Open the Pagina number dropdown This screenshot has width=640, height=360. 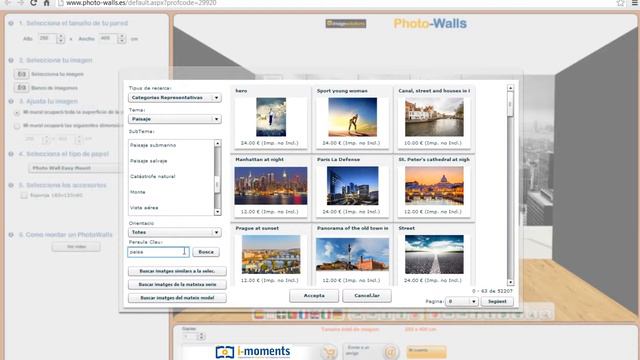pos(461,301)
